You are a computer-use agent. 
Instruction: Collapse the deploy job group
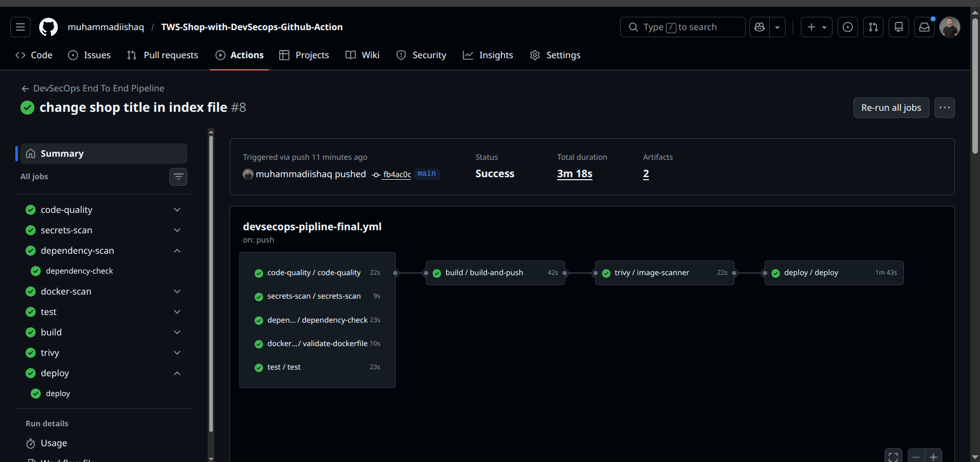177,373
